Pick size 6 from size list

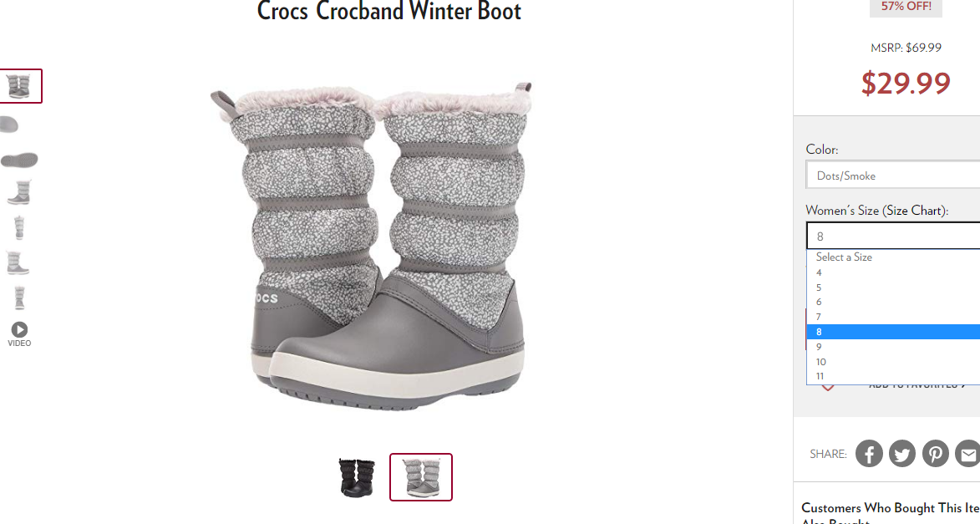click(893, 302)
